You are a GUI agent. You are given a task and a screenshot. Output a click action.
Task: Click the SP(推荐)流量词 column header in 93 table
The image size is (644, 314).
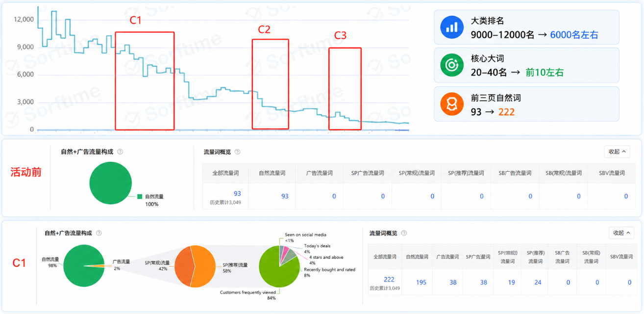coord(466,173)
